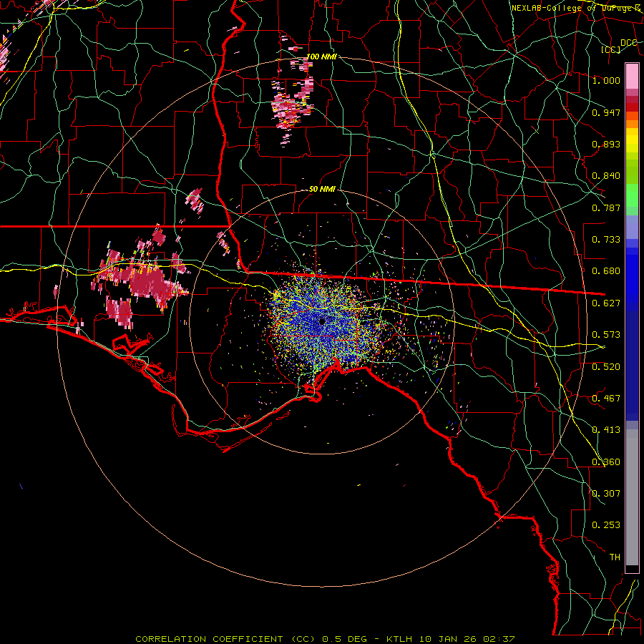
Task: Click the 0.787 color scale value
Action: pyautogui.click(x=606, y=208)
